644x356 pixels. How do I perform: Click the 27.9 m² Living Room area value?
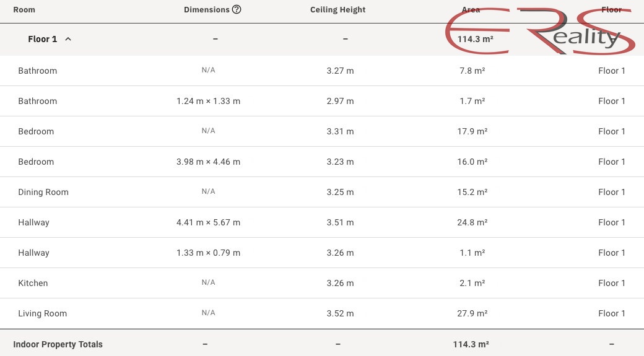(x=472, y=313)
